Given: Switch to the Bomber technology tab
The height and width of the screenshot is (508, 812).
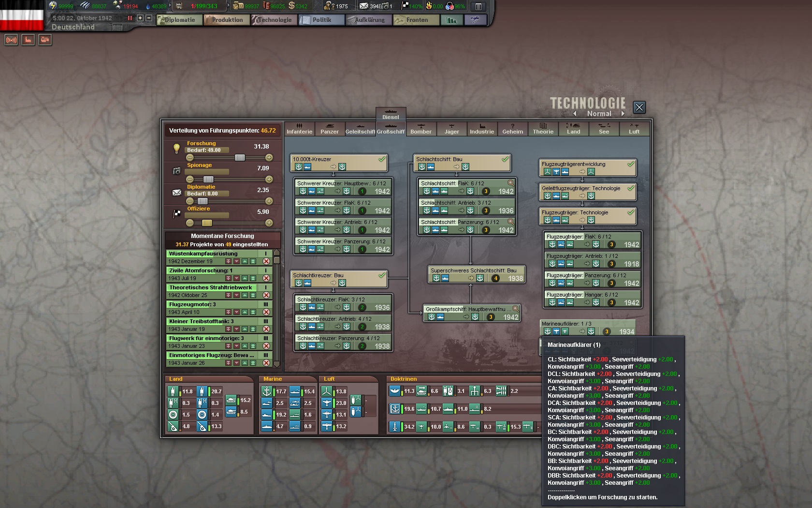Looking at the screenshot, I should click(x=420, y=129).
